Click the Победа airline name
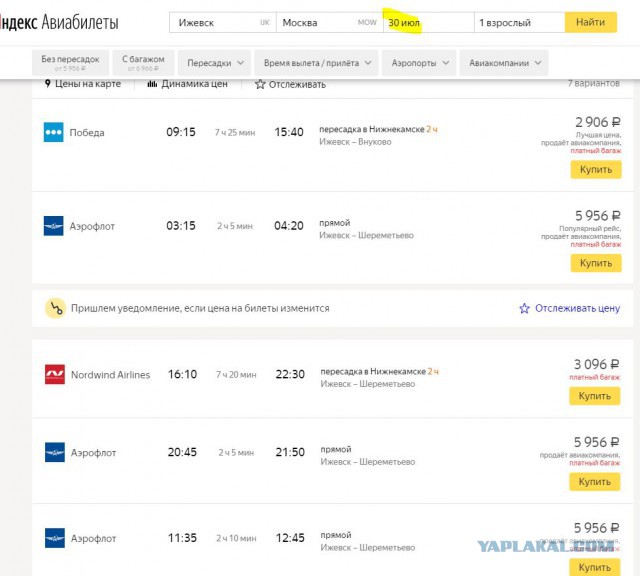Image resolution: width=640 pixels, height=576 pixels. click(87, 133)
